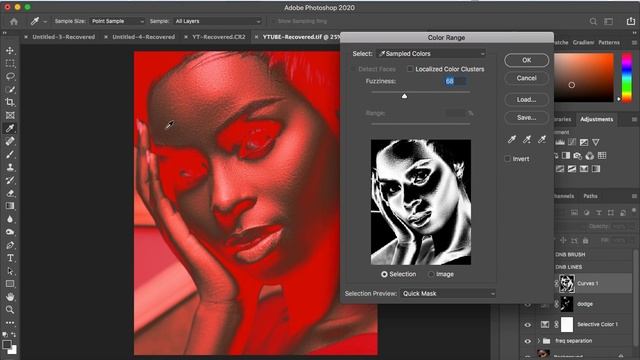Image resolution: width=640 pixels, height=360 pixels.
Task: Choose the Image radio button
Action: tap(431, 274)
